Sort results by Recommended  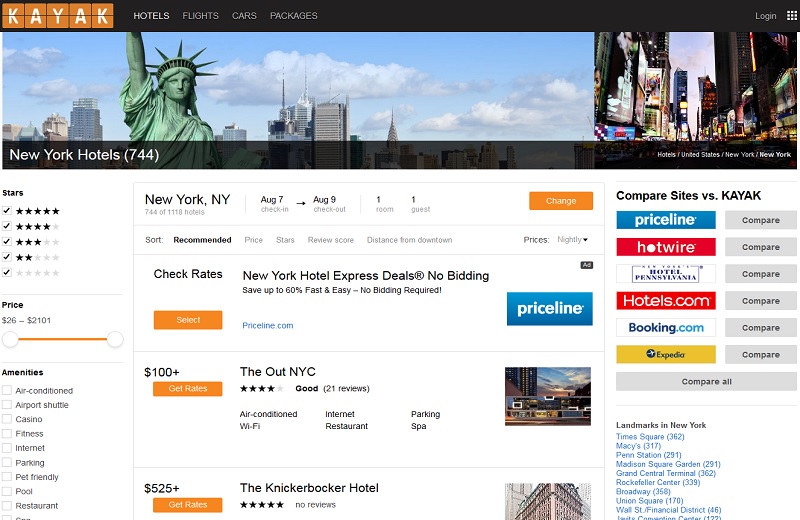coord(202,240)
